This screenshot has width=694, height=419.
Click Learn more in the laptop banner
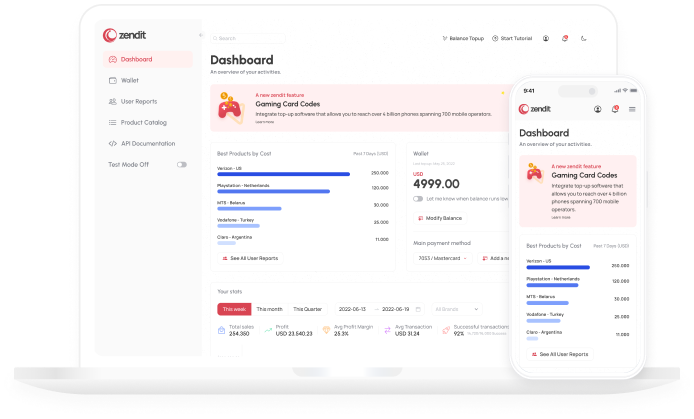[264, 122]
